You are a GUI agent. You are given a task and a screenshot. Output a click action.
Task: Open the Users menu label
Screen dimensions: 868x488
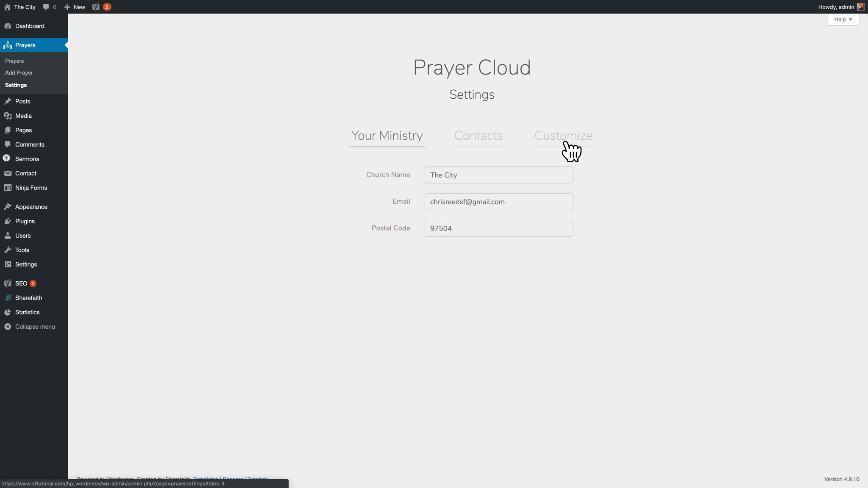(23, 236)
